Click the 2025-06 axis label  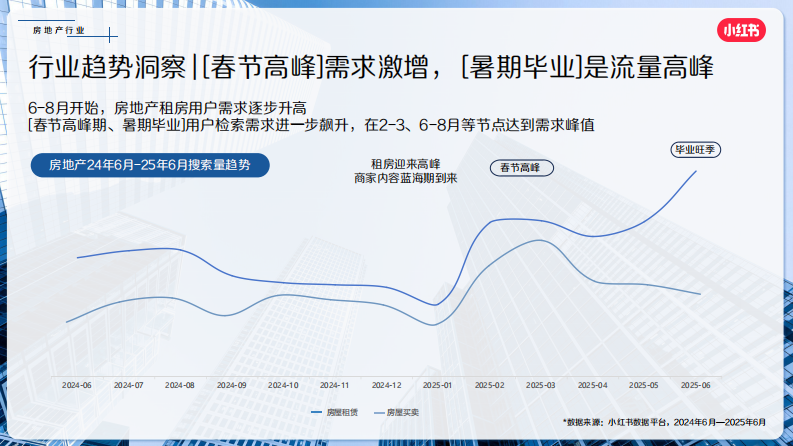click(x=695, y=385)
